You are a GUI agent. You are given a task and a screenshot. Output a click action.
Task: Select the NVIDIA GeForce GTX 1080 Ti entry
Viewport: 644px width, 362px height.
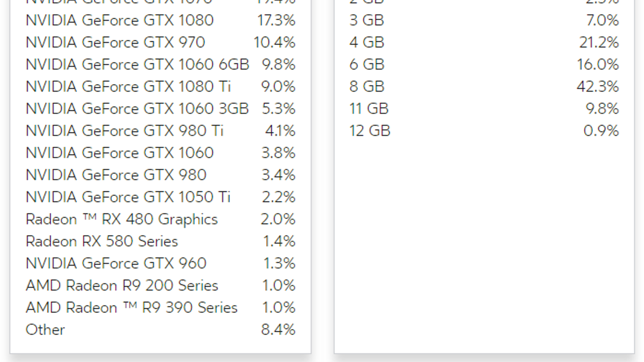[x=128, y=87]
